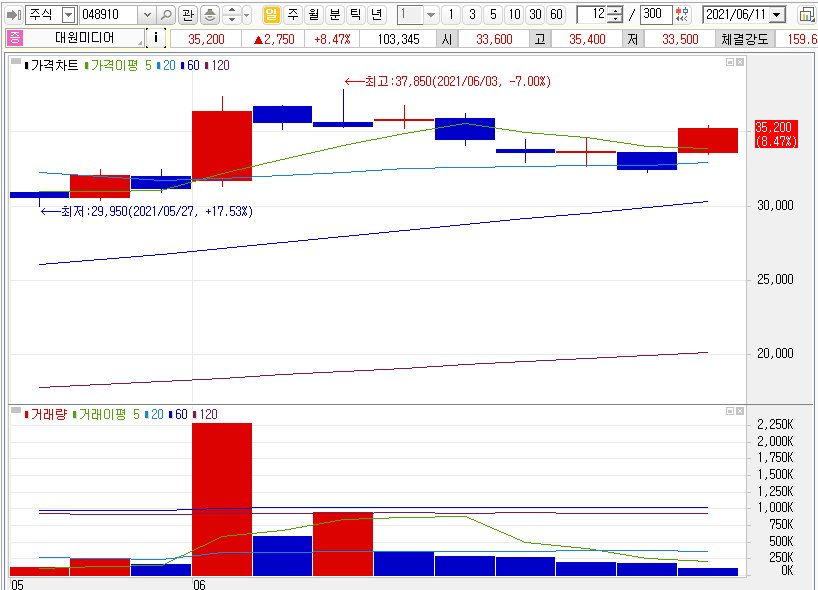Click the interval preset button 3
The height and width of the screenshot is (590, 818).
[472, 15]
